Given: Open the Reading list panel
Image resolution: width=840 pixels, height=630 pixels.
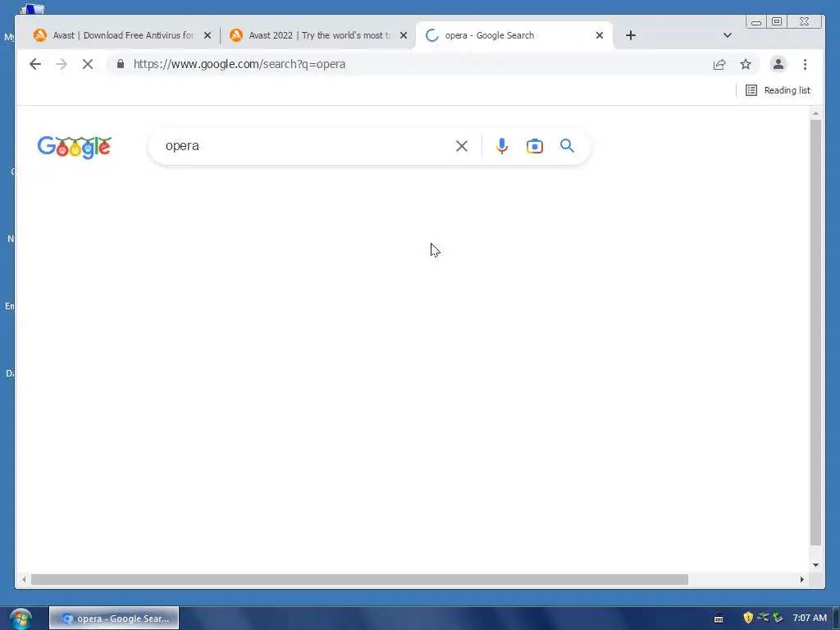Looking at the screenshot, I should coord(778,90).
